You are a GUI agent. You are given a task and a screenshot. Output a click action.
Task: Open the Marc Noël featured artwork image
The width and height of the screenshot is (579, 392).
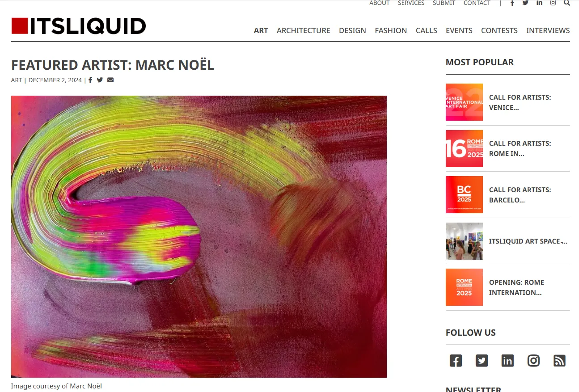pyautogui.click(x=199, y=236)
